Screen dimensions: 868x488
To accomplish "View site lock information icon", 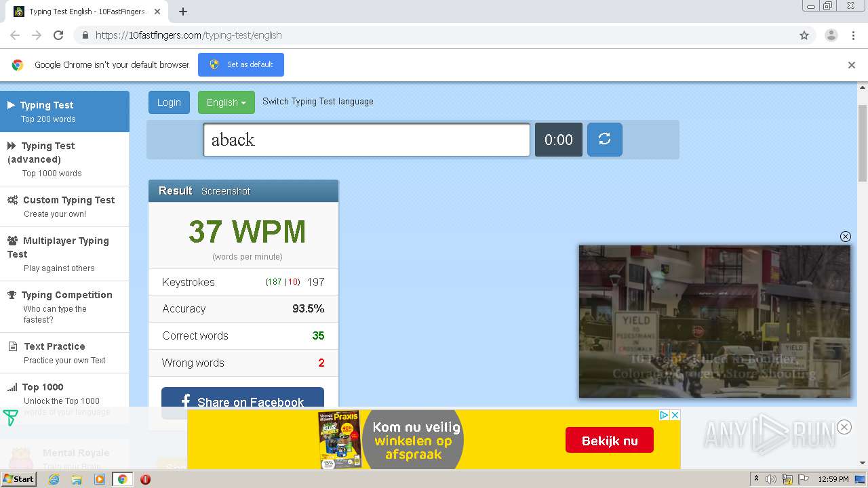I will click(x=85, y=35).
